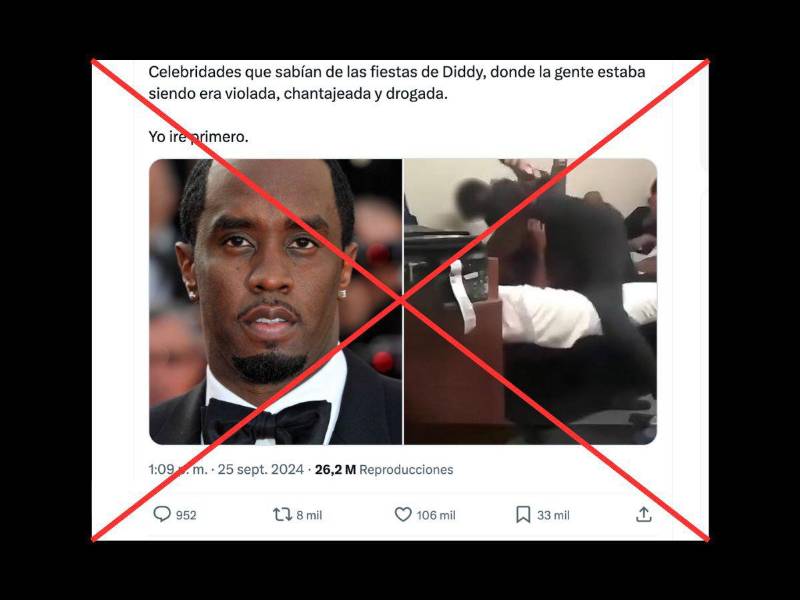Click the 106 mil likes count
The image size is (800, 600).
coord(436,515)
